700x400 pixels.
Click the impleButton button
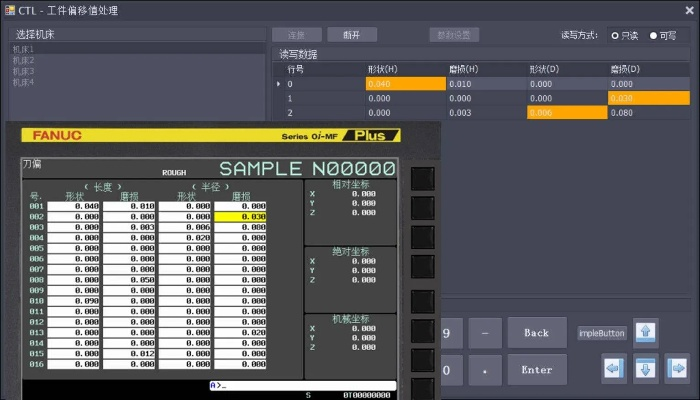[x=601, y=333]
